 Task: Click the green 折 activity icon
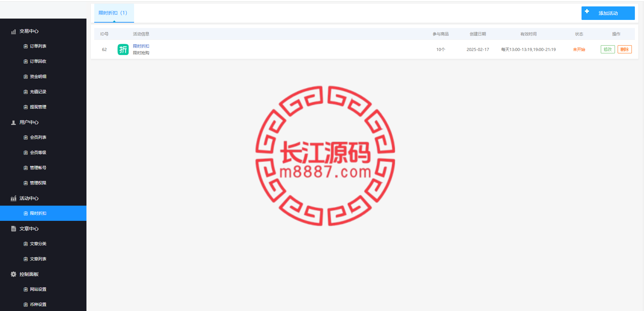point(123,50)
